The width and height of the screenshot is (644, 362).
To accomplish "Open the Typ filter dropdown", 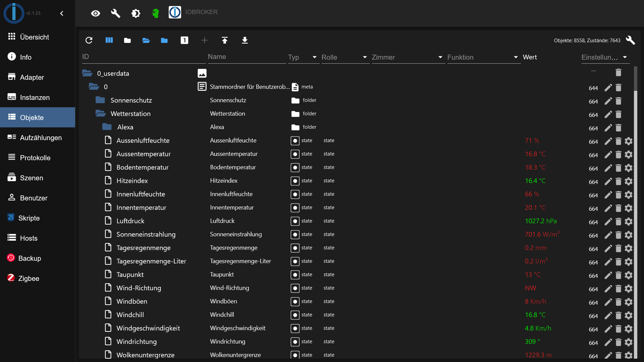I will 303,57.
